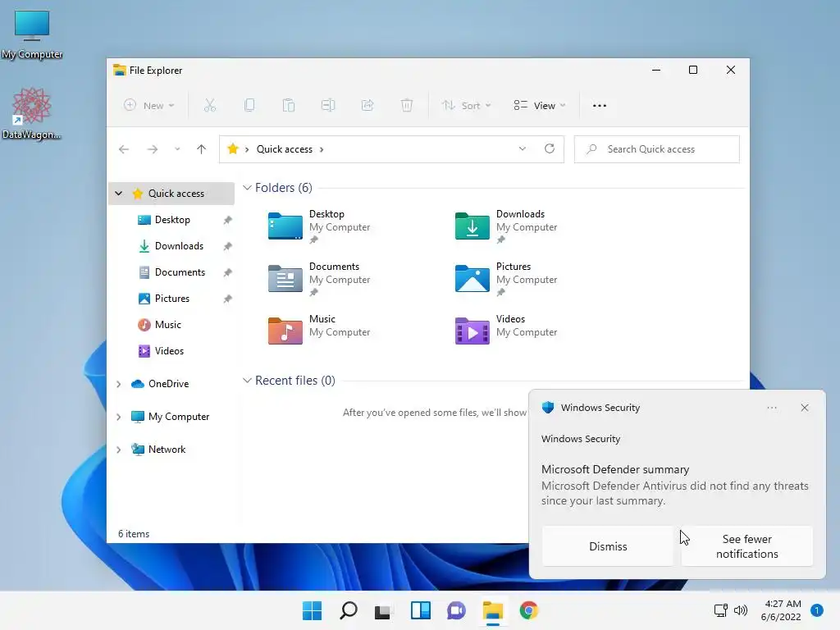This screenshot has height=630, width=840.
Task: Open recent locations chevron dropdown
Action: point(177,149)
